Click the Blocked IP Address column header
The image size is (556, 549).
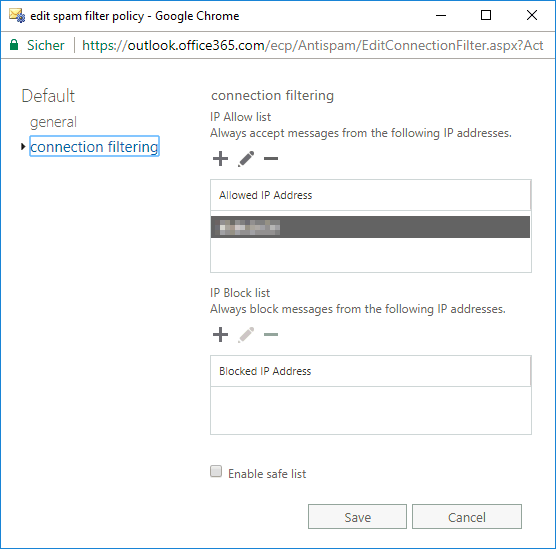tap(370, 371)
